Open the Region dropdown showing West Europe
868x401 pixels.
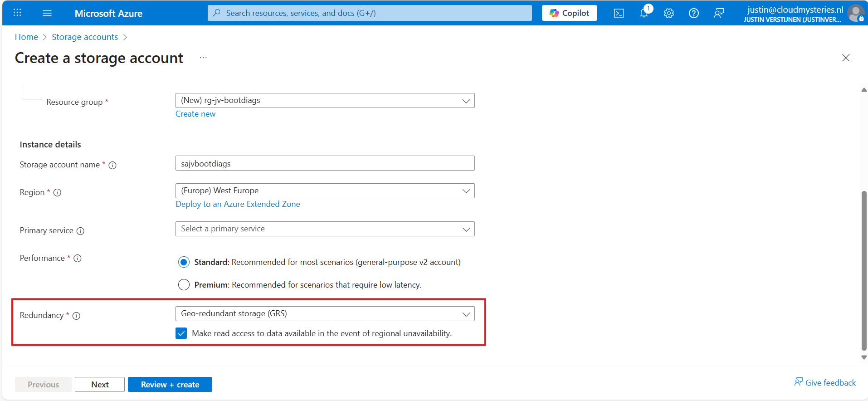(x=325, y=191)
